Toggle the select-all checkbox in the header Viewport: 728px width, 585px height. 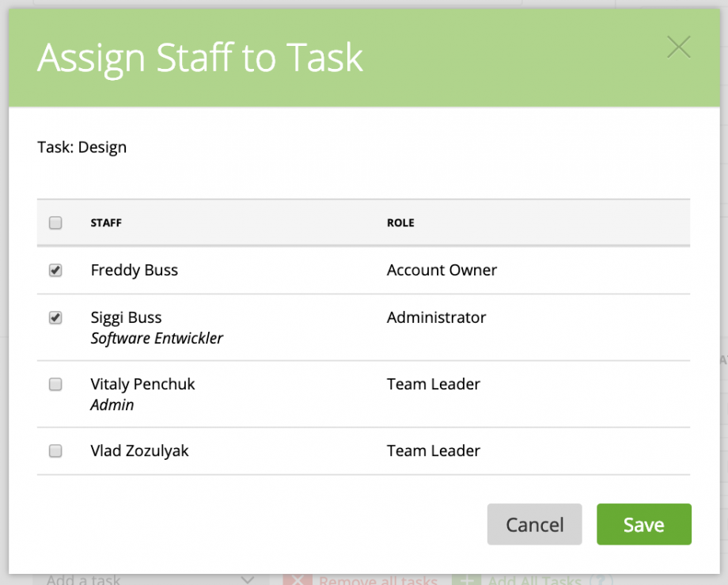click(55, 222)
